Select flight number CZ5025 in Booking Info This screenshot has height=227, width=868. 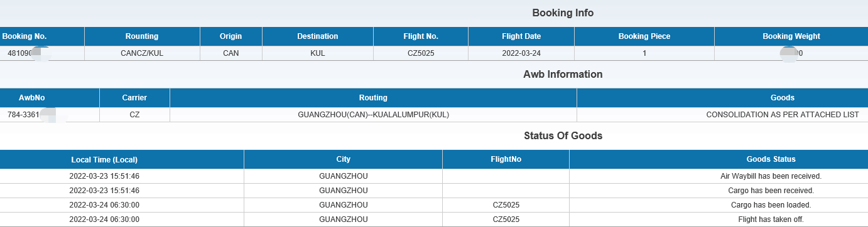tap(421, 53)
